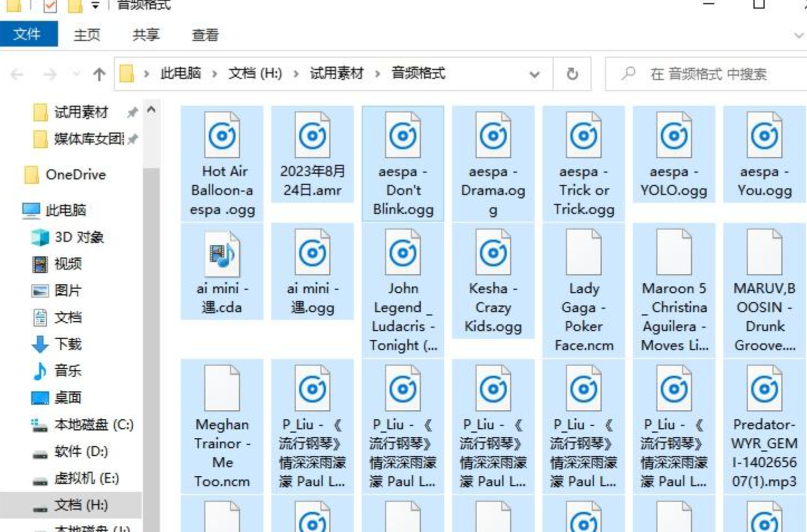Open the address bar history dropdown
Image resolution: width=807 pixels, height=532 pixels.
point(534,74)
